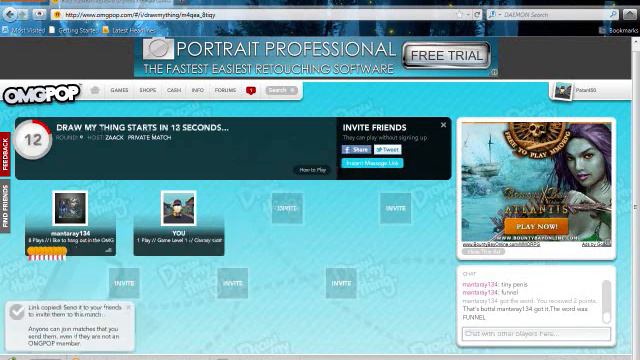Image resolution: width=640 pixels, height=360 pixels.
Task: Click the OMGPOP logo
Action: tap(41, 93)
